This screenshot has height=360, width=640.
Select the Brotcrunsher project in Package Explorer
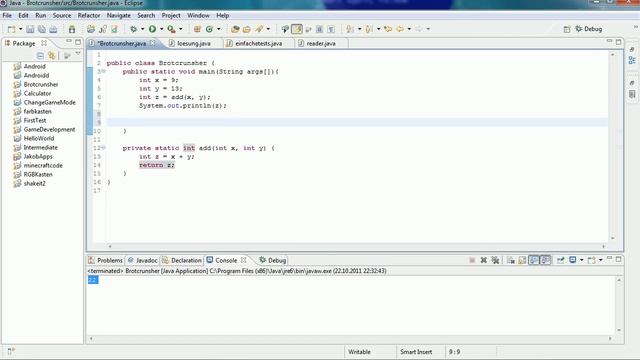point(41,84)
